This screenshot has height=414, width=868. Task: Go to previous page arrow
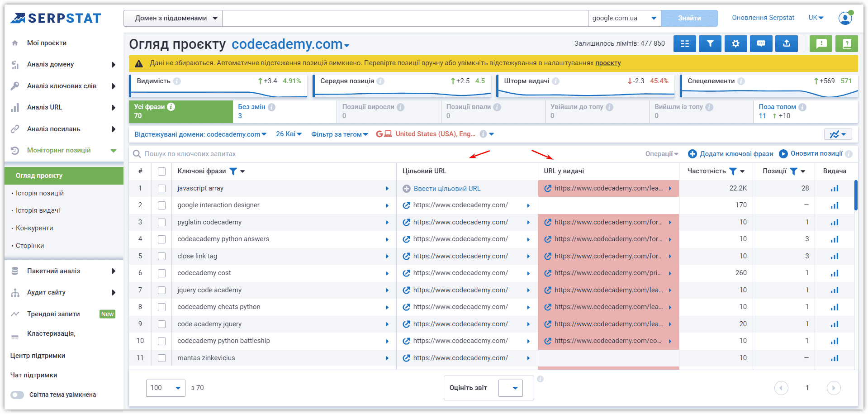(x=781, y=388)
